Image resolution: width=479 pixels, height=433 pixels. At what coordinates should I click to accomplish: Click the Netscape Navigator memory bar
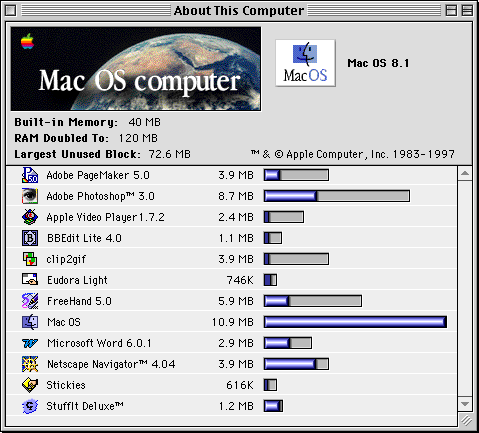(296, 364)
